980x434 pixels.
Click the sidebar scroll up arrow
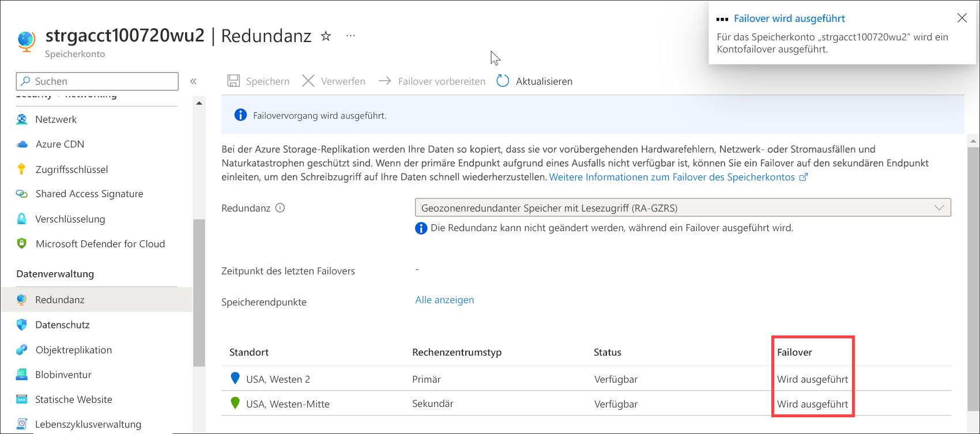[x=199, y=103]
